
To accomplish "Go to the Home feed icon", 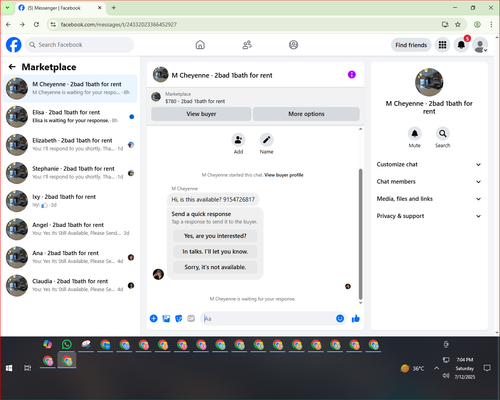I will click(200, 45).
